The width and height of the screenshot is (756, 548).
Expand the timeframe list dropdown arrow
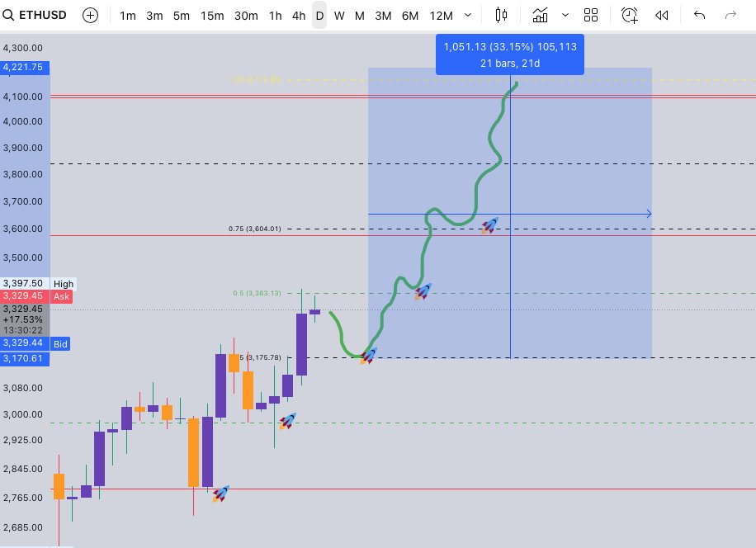(468, 15)
